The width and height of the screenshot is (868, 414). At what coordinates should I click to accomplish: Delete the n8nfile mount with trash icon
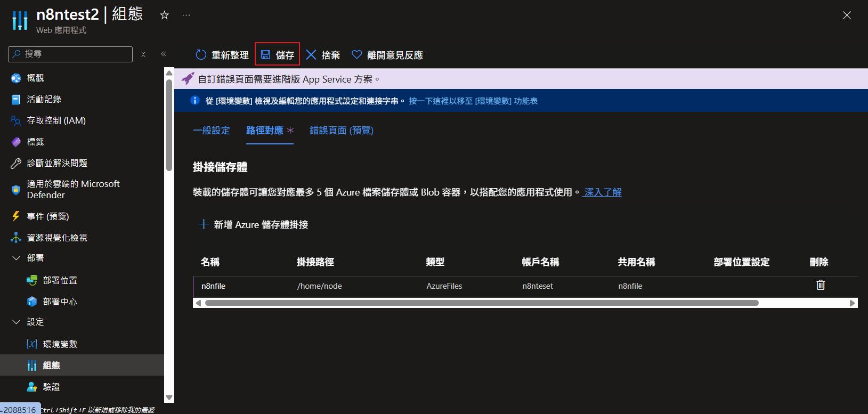point(821,285)
